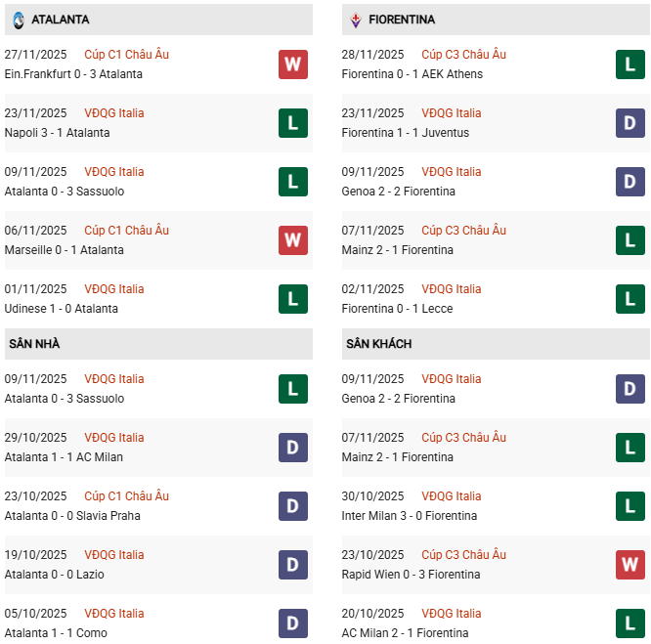Select the SÂN NHÀ section header
This screenshot has height=644, width=651.
click(x=34, y=344)
